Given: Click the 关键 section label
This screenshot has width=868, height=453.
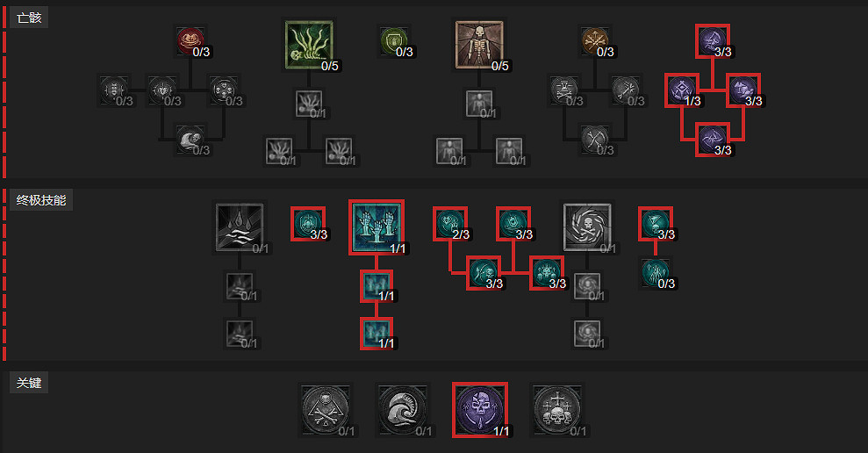Looking at the screenshot, I should click(x=29, y=383).
